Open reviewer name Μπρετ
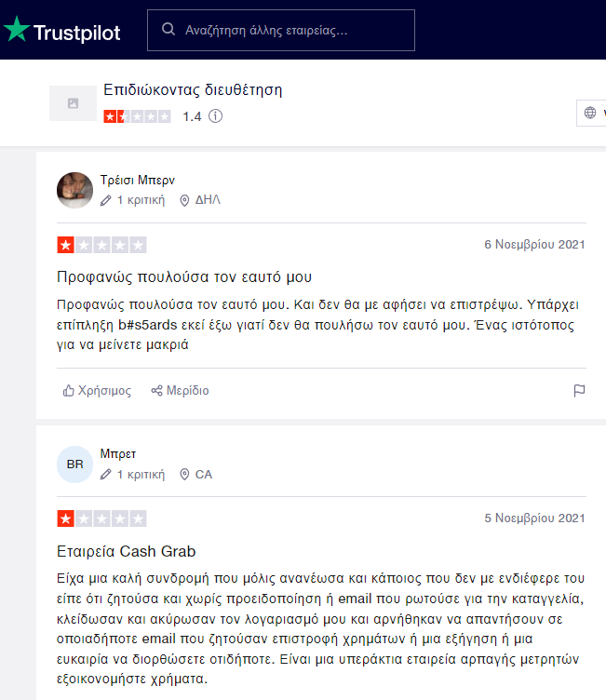The height and width of the screenshot is (700, 606). [x=118, y=453]
